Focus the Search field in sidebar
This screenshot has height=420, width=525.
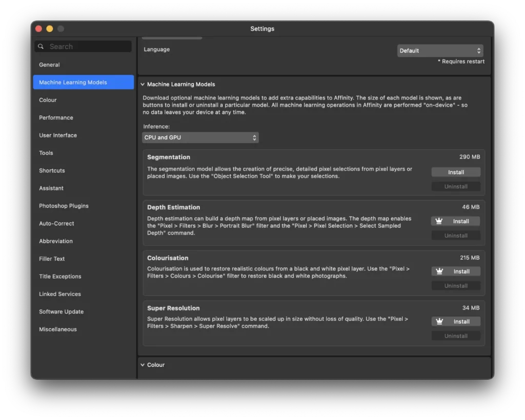click(83, 47)
